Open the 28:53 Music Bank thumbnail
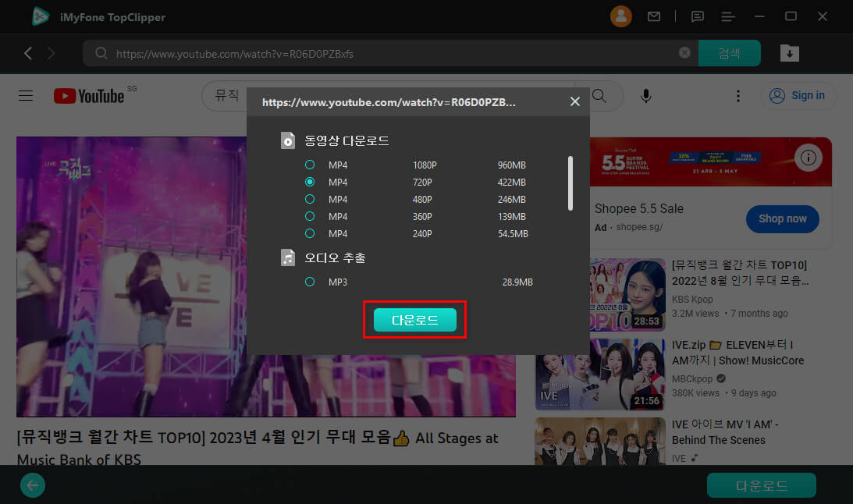 click(x=627, y=295)
